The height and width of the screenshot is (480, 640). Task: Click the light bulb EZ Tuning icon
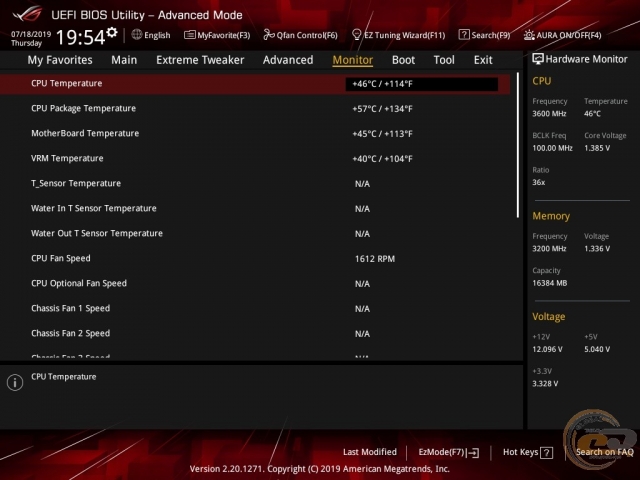(356, 35)
